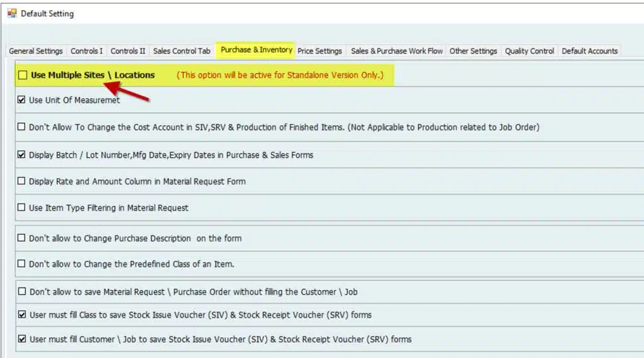Disable Display Batch / Lot Number option
This screenshot has width=644, height=358.
21,155
